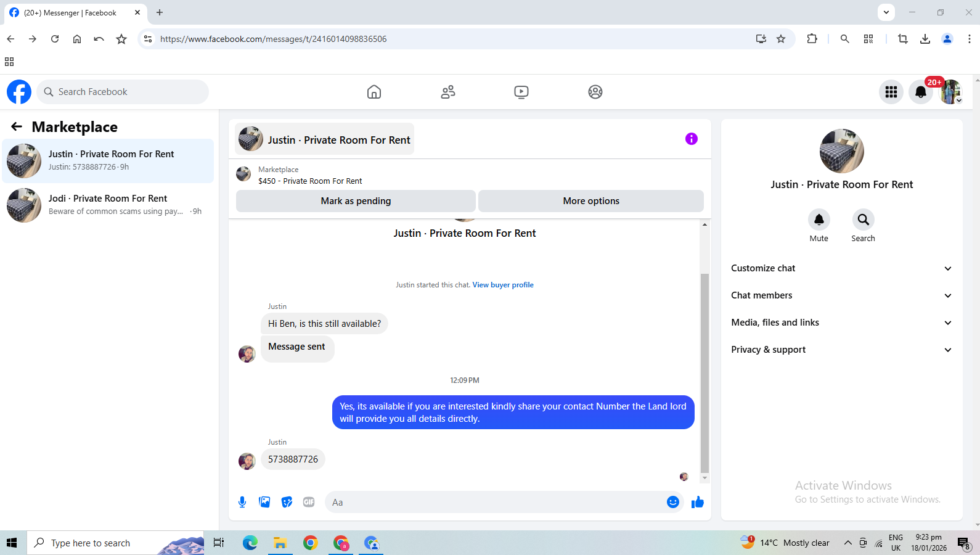Open the Video tab icon
Viewport: 980px width, 555px height.
click(521, 92)
